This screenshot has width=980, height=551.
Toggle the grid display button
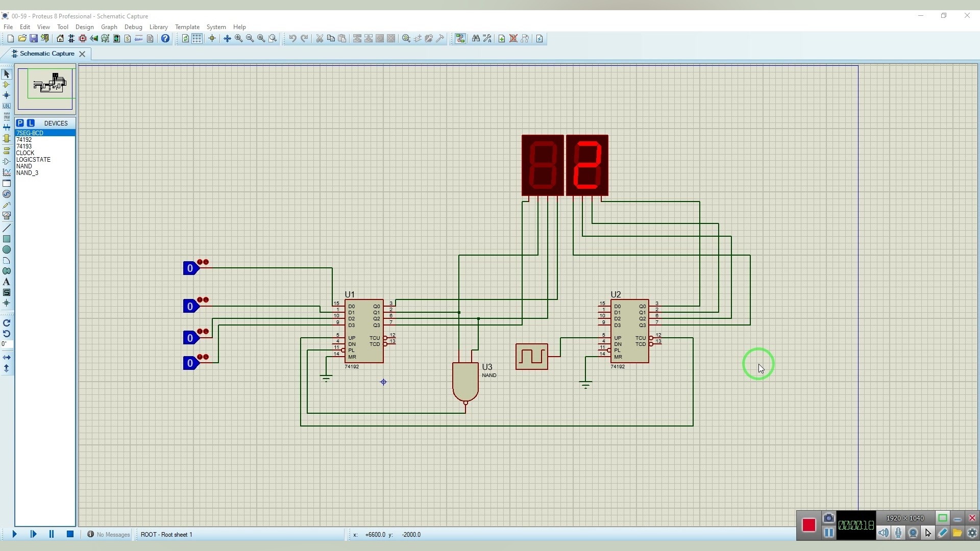(197, 39)
